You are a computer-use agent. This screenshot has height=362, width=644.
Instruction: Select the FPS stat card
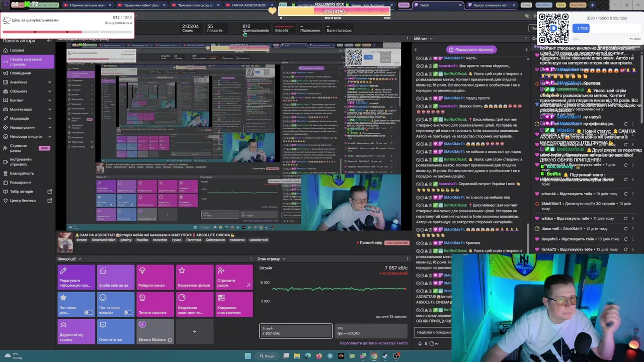(371, 331)
